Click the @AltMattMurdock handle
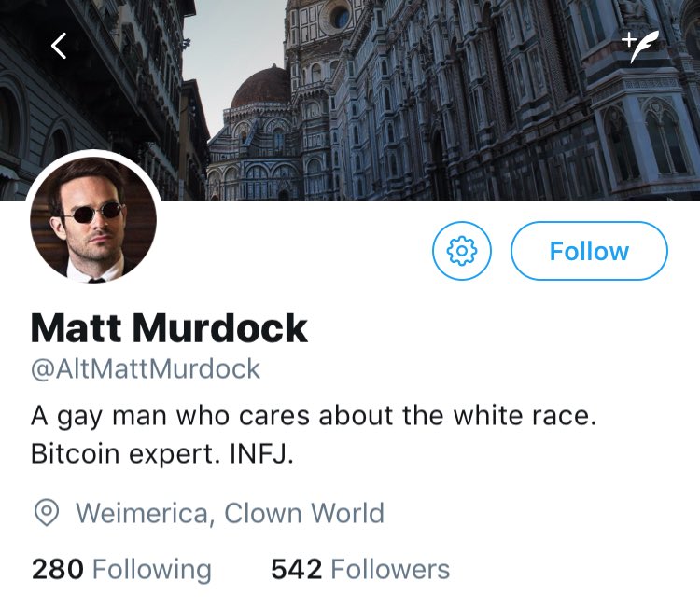Screen dimensions: 700x609 coord(146,369)
